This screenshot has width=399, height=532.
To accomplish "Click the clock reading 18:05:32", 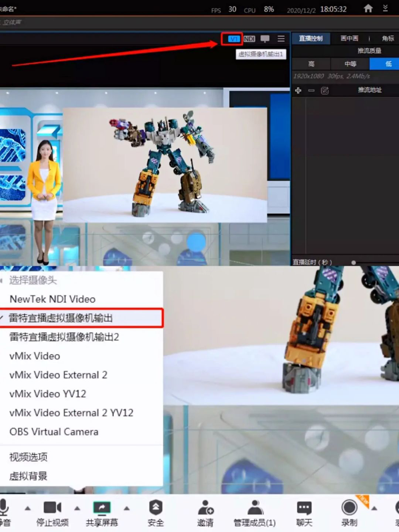I will 333,9.
